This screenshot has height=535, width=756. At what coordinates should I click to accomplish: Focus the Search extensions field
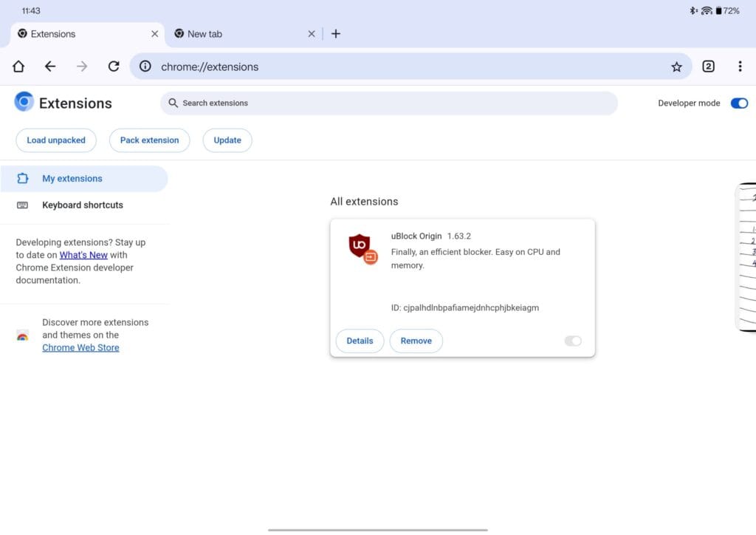(388, 103)
